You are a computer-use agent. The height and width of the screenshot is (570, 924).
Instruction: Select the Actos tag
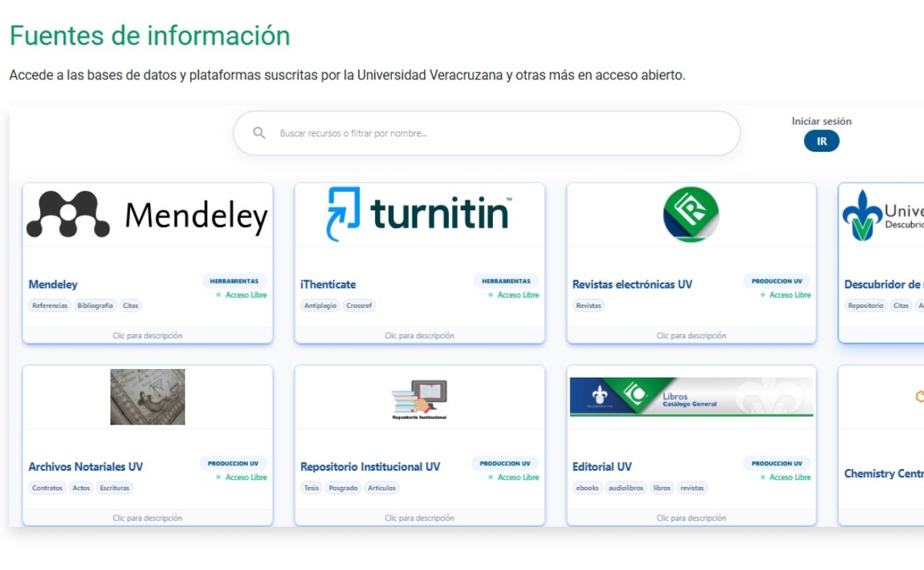click(81, 488)
